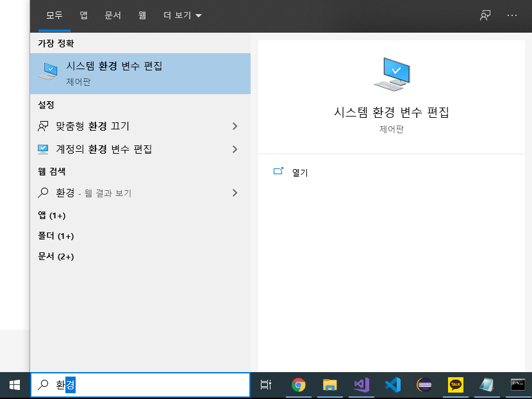The height and width of the screenshot is (399, 532).
Task: Select the 모두 tab
Action: 54,15
